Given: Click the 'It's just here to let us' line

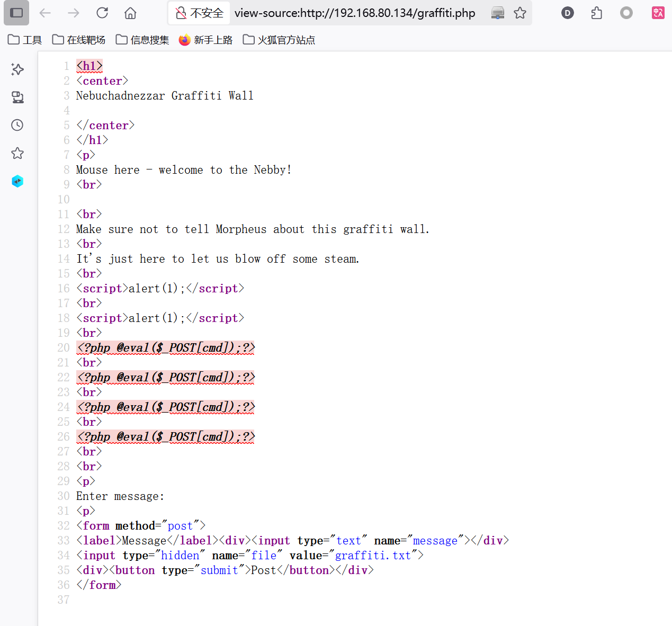Looking at the screenshot, I should (218, 258).
